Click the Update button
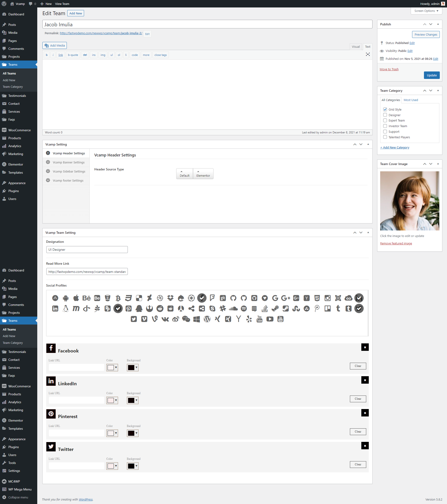The height and width of the screenshot is (504, 447). pos(431,75)
